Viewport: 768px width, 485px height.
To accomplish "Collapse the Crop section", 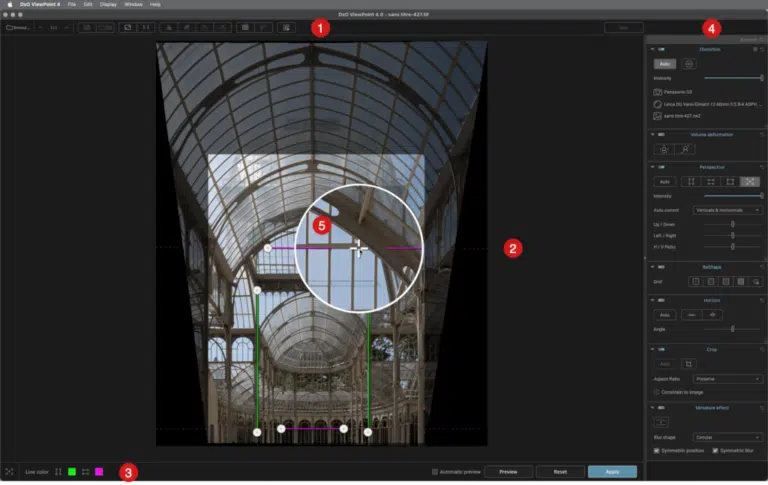I will 652,349.
